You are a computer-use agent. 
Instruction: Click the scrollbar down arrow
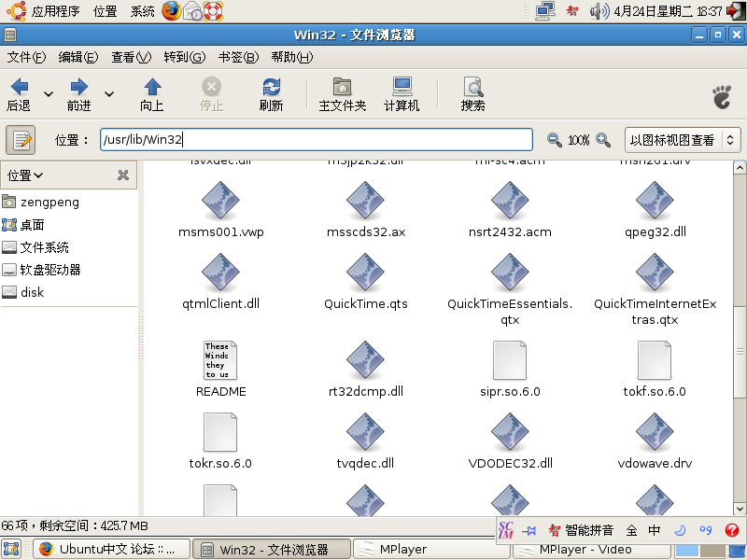(x=740, y=509)
